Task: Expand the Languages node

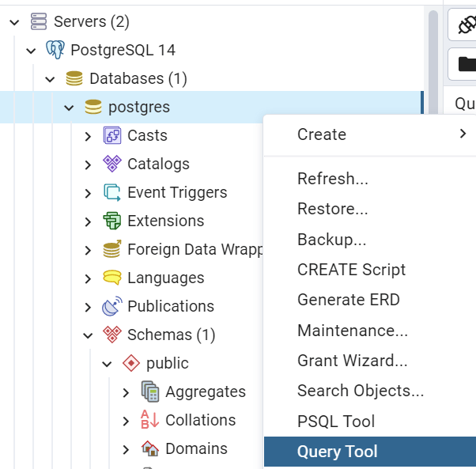Action: [x=88, y=278]
